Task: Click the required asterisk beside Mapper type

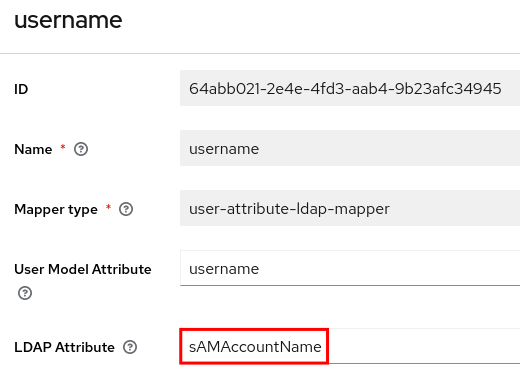Action: (x=108, y=206)
